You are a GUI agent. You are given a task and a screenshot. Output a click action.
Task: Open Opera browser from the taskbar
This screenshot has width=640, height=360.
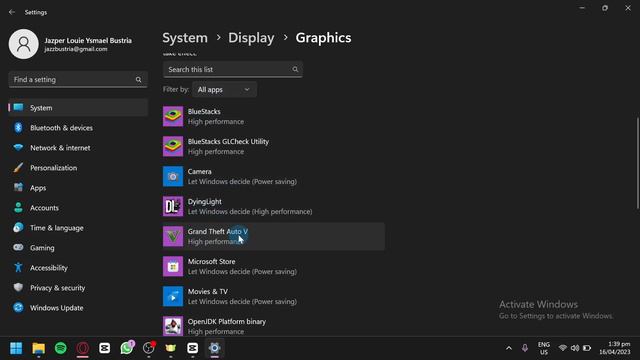tap(83, 348)
